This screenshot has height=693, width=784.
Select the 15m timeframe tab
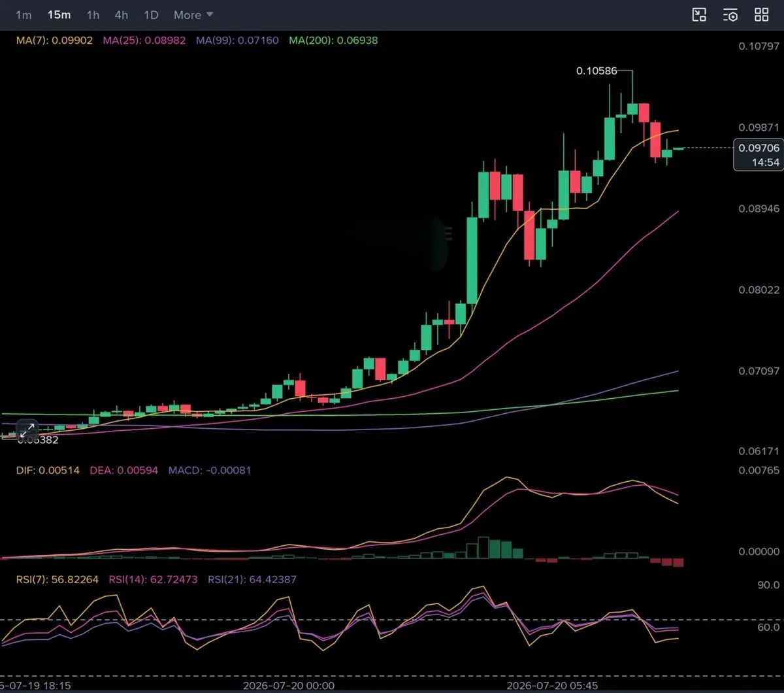tap(59, 14)
